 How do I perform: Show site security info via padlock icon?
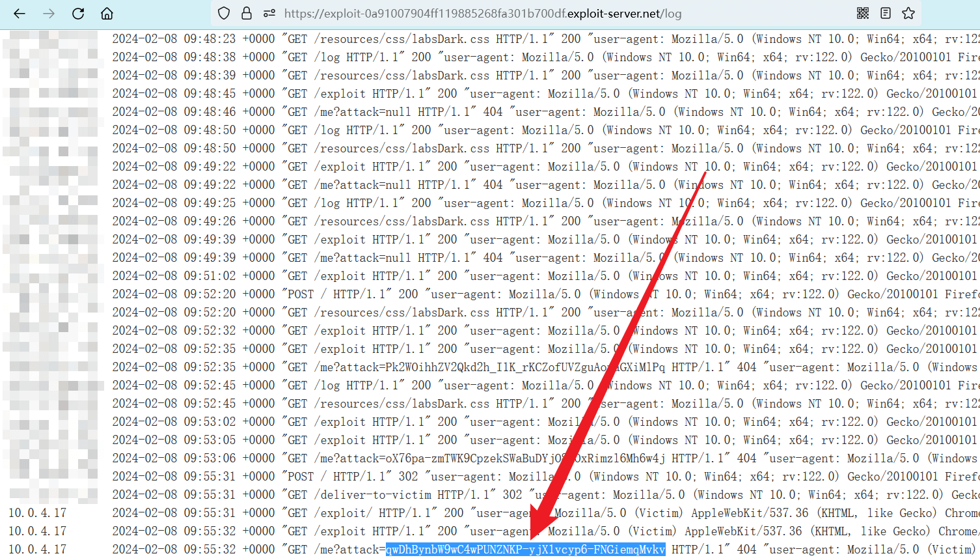(x=247, y=13)
